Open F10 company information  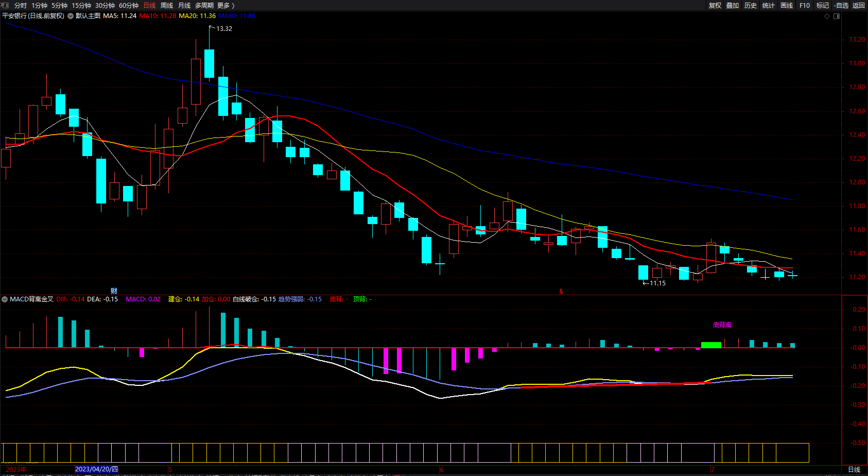coord(805,6)
